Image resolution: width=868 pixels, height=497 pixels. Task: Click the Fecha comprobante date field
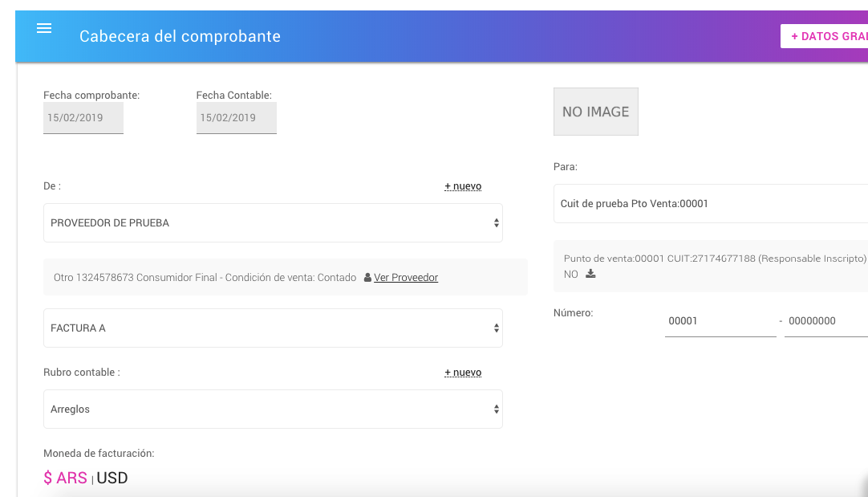point(83,118)
